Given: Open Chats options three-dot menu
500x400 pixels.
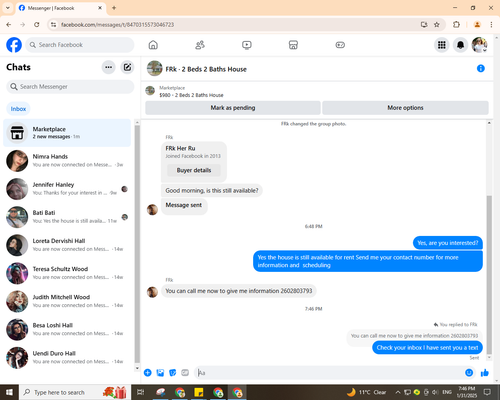Looking at the screenshot, I should [109, 67].
